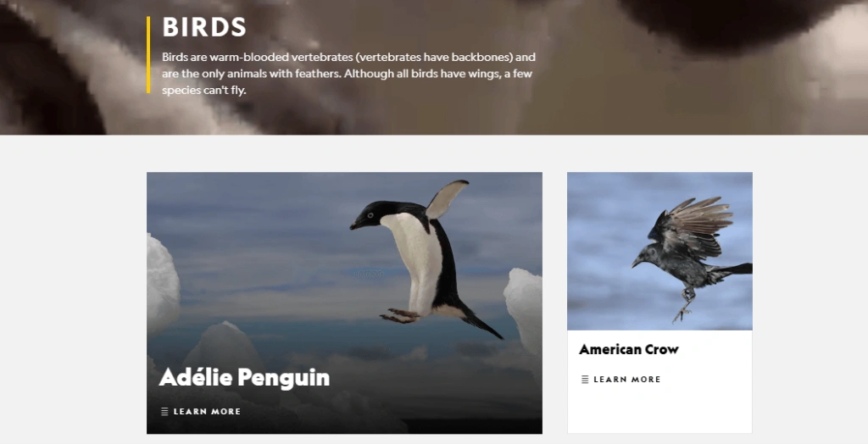Click the BIRDS page heading
This screenshot has width=868, height=444.
tap(204, 27)
